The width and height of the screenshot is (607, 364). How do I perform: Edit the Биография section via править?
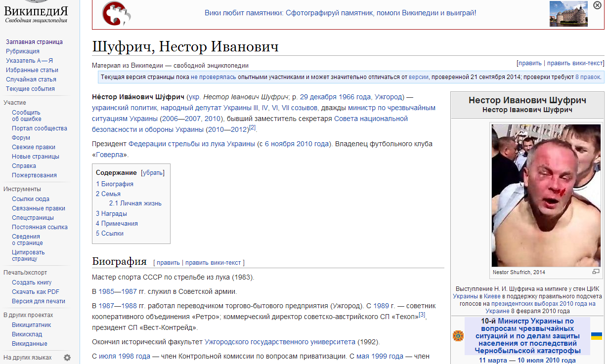(168, 263)
